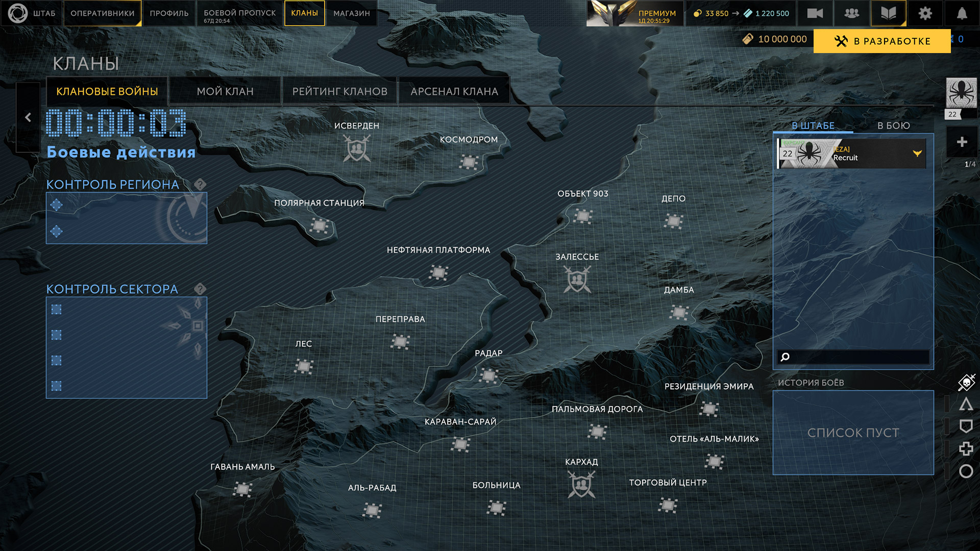The image size is (980, 551).
Task: Open settings gear icon
Action: click(x=925, y=13)
